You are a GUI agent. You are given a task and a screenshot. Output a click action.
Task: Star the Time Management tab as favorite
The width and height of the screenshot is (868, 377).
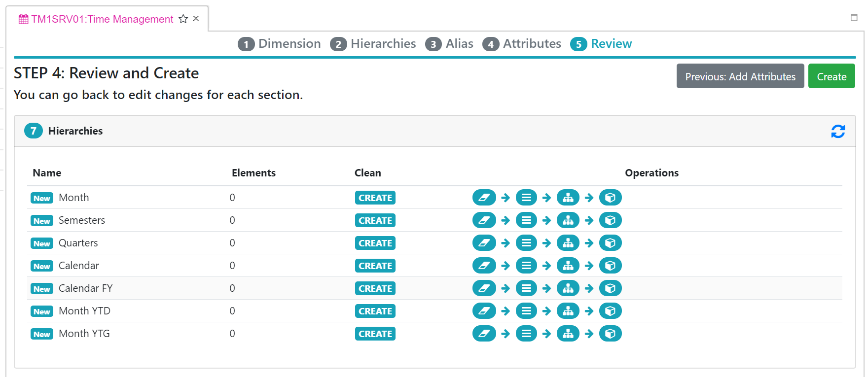(x=183, y=19)
